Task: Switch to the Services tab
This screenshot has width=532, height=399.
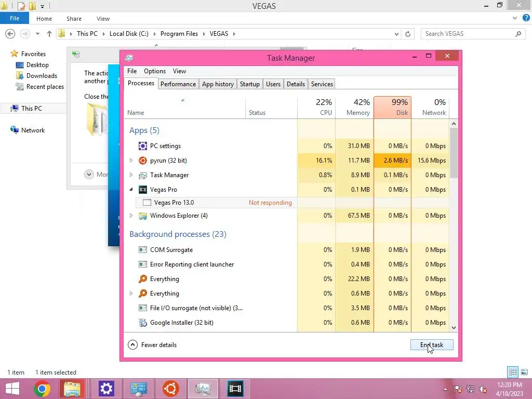Action: [322, 84]
